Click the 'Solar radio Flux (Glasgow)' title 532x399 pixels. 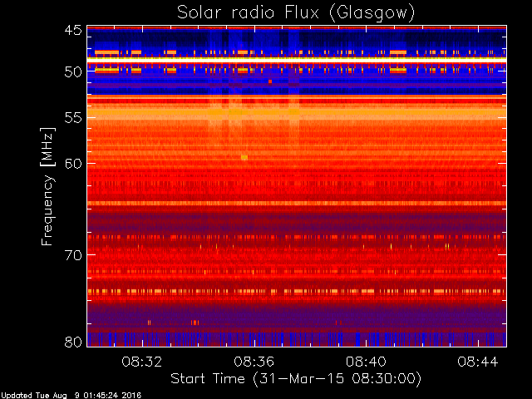[x=296, y=12]
